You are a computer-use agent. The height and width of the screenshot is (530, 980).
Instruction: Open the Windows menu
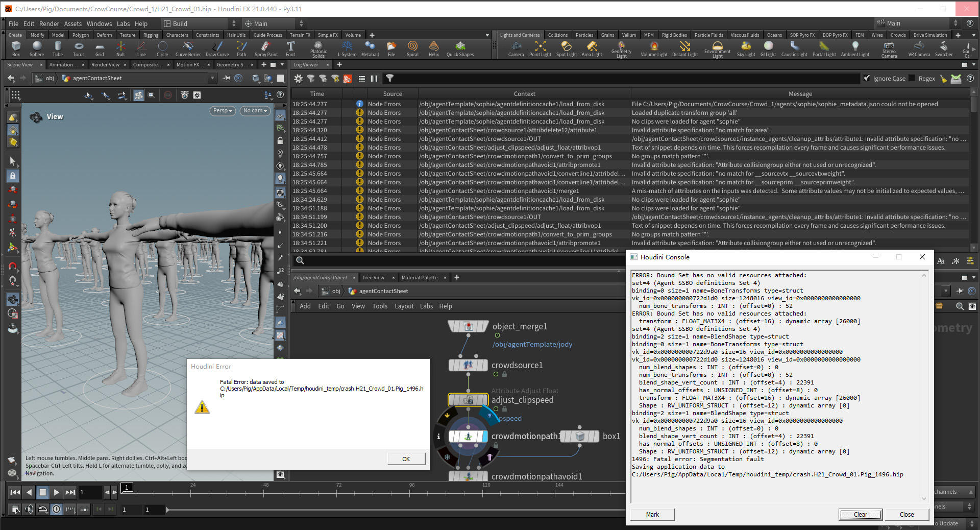(99, 23)
